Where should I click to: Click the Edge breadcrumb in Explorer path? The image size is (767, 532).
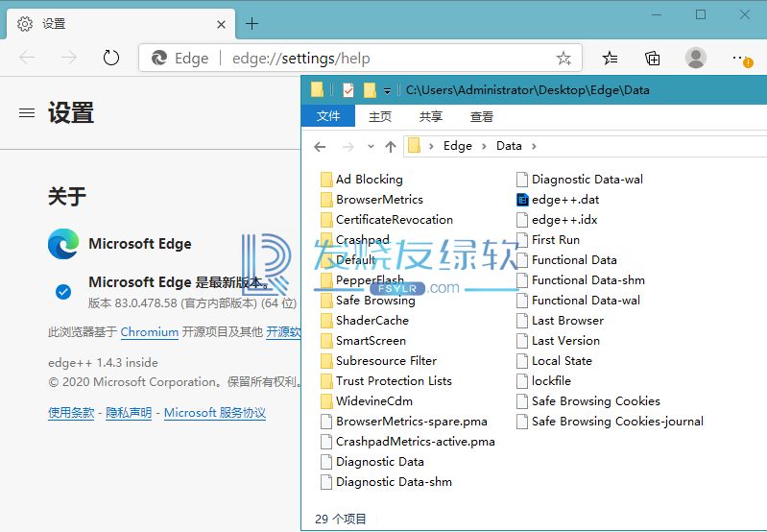pos(458,146)
